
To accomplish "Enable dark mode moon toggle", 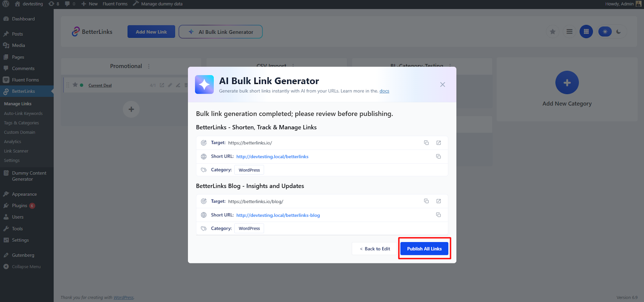I will (619, 31).
